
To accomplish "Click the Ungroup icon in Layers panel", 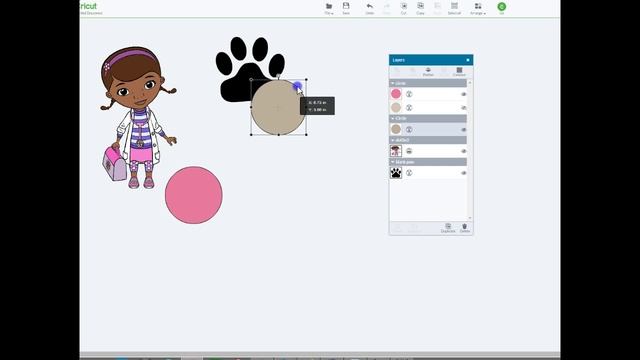I will tap(413, 71).
